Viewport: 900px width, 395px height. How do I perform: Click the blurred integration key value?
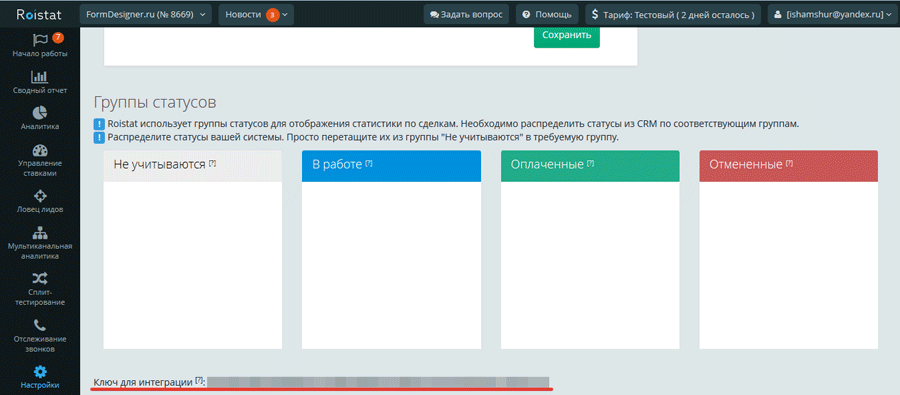tap(379, 382)
